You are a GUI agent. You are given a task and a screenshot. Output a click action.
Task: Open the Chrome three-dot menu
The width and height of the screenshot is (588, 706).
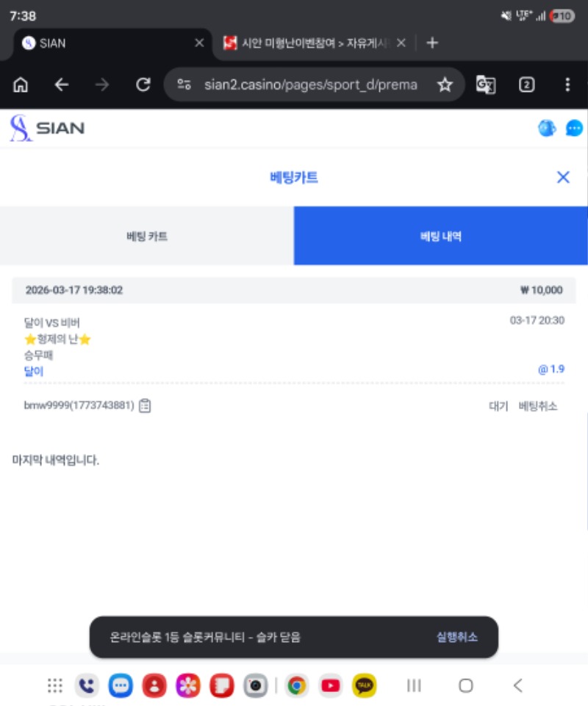point(567,85)
